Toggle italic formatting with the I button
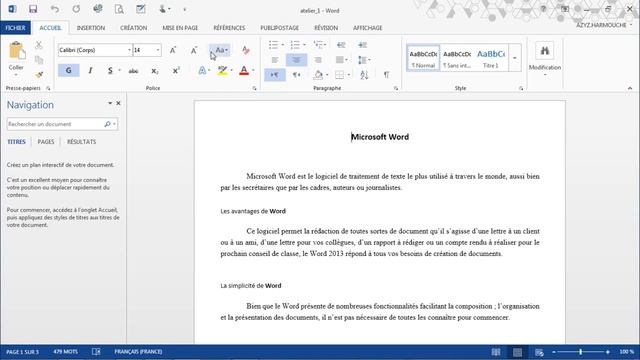 pyautogui.click(x=90, y=71)
